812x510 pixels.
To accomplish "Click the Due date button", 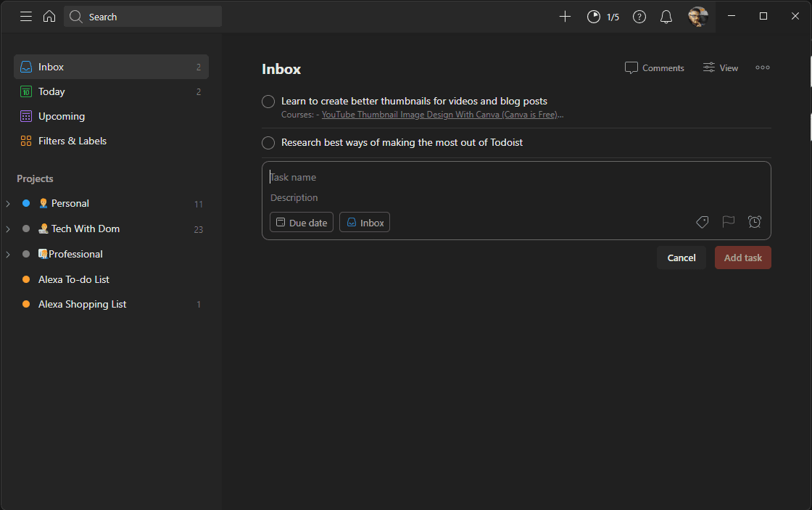I will click(302, 222).
